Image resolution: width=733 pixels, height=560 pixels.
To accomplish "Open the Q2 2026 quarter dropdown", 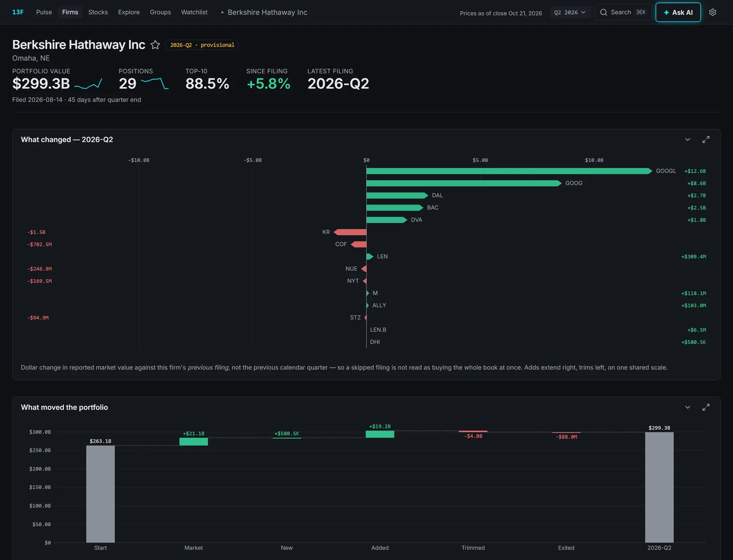I will [x=570, y=12].
